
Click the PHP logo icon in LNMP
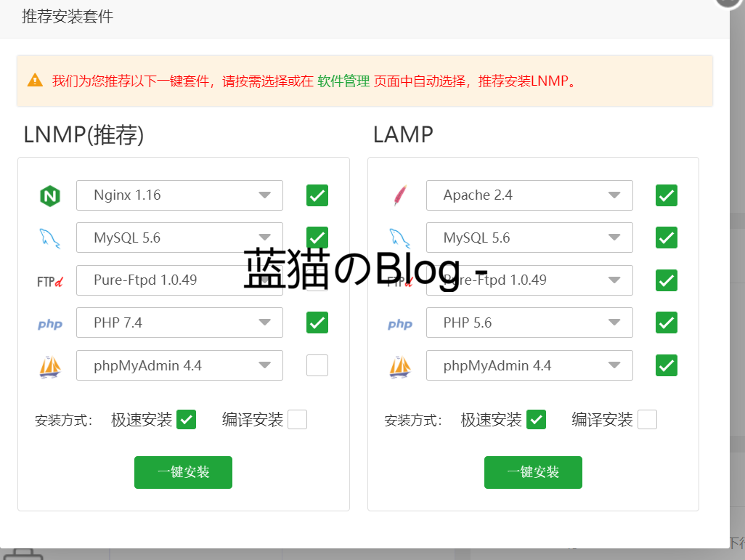49,323
